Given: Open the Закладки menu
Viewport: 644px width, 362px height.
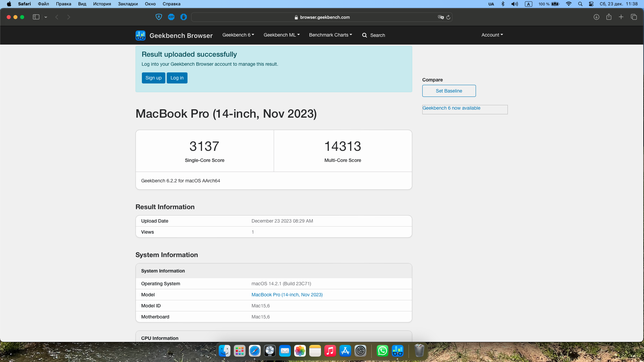Looking at the screenshot, I should [x=128, y=4].
